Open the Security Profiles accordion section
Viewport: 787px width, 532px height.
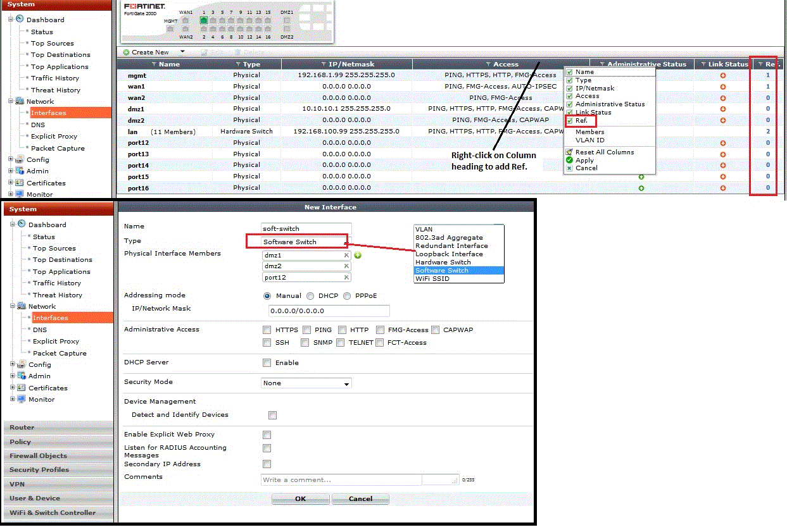[58, 469]
